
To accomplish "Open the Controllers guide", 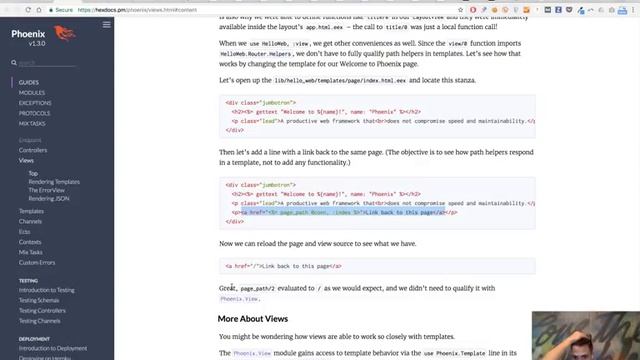I will coord(33,150).
